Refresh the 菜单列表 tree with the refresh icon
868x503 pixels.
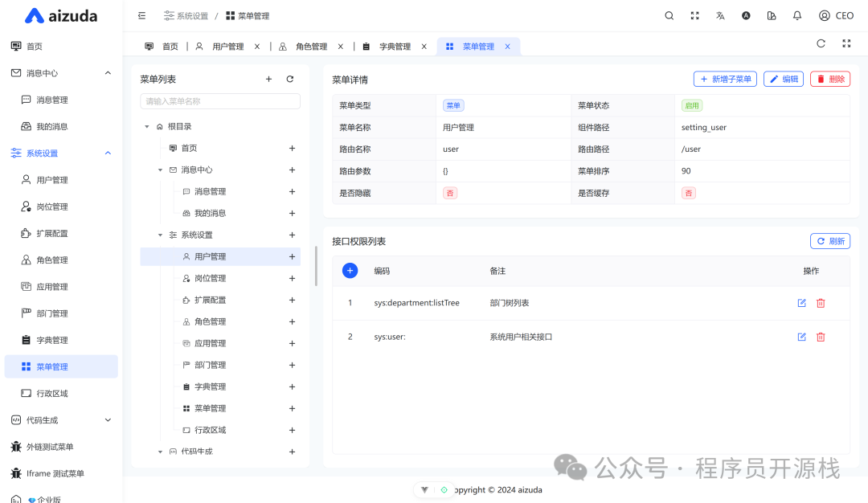pyautogui.click(x=289, y=79)
